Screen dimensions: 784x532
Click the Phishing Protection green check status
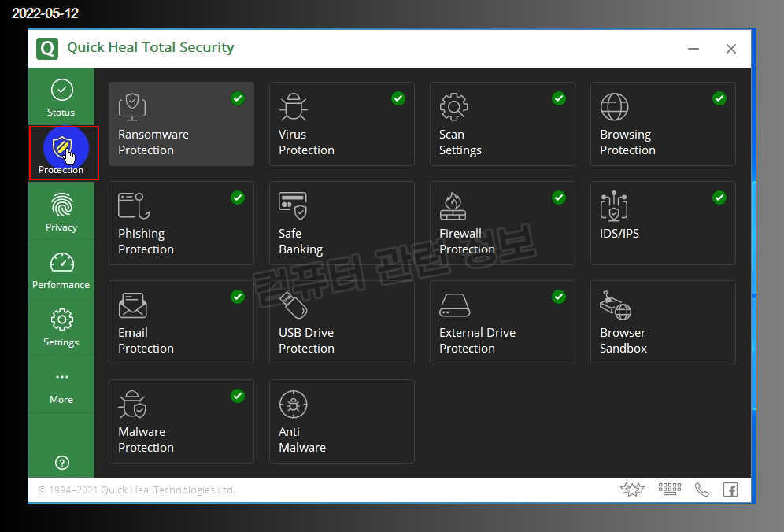(x=238, y=198)
